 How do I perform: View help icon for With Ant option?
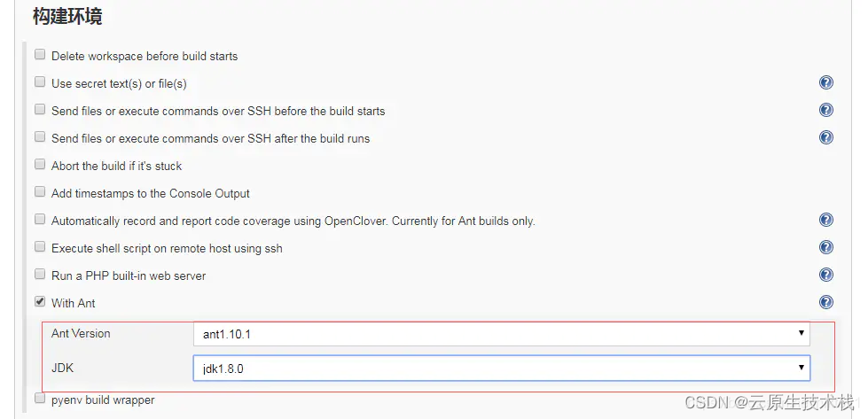coord(825,303)
